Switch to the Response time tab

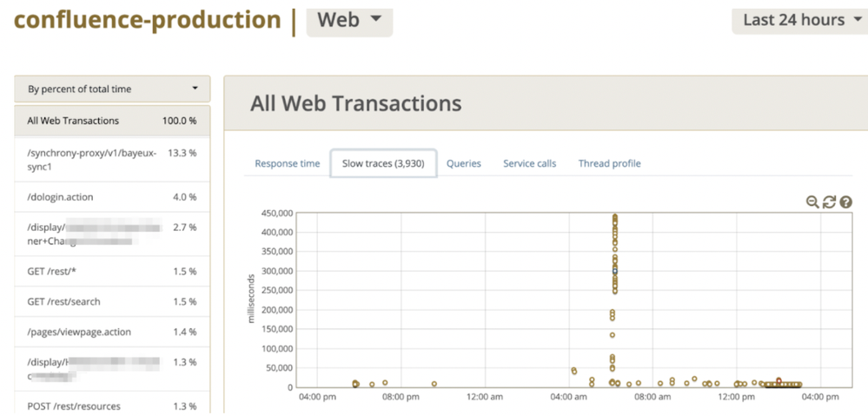point(288,163)
